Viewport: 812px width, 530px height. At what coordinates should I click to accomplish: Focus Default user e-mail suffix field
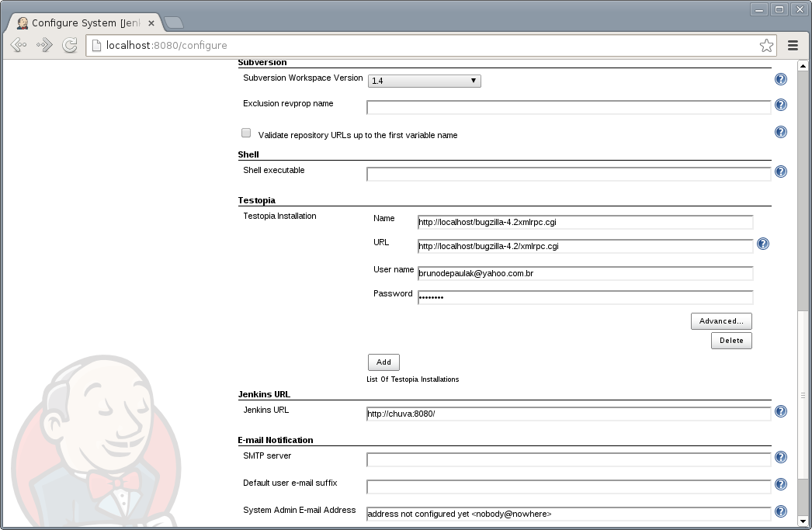click(x=568, y=487)
